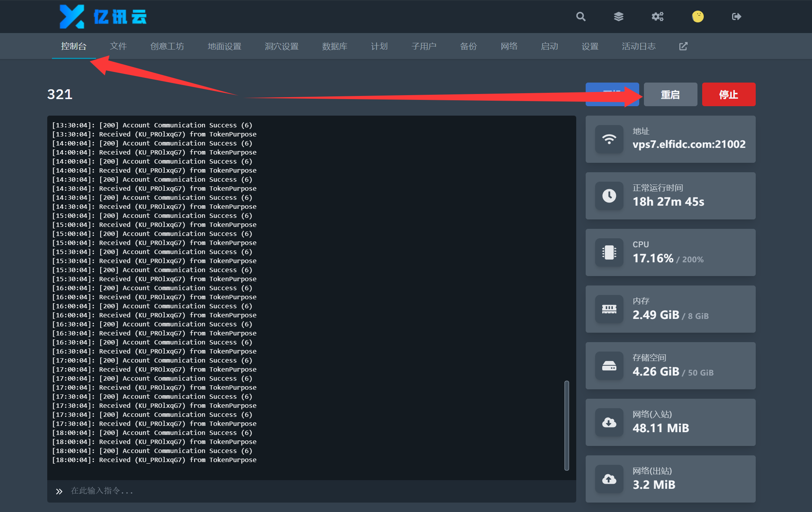Click the uptime clock icon
This screenshot has width=812, height=512.
click(x=609, y=196)
